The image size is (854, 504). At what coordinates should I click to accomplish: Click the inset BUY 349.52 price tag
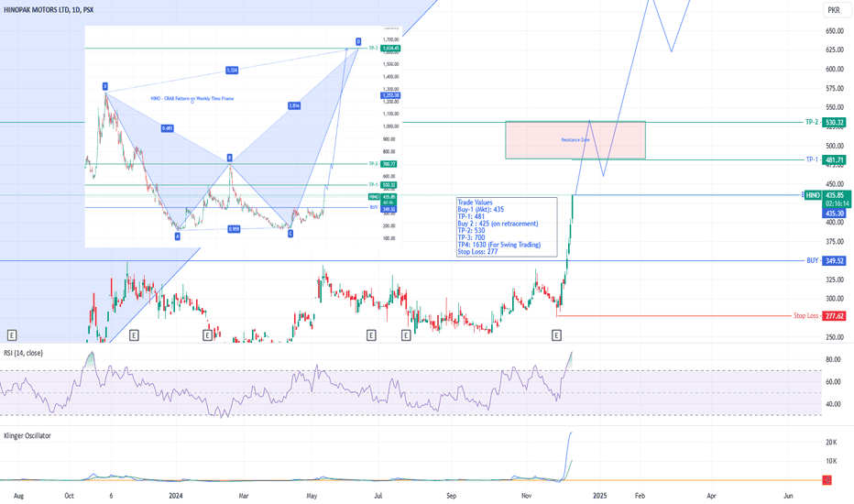coord(389,208)
